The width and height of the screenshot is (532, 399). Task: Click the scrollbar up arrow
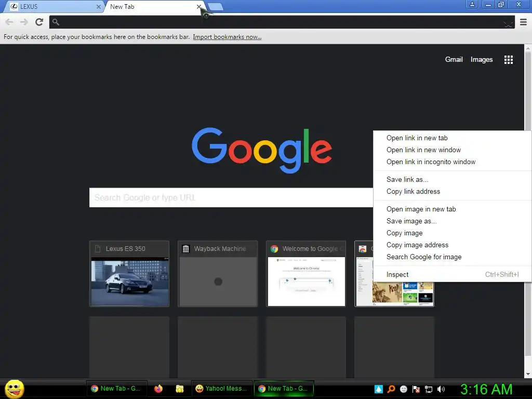528,48
